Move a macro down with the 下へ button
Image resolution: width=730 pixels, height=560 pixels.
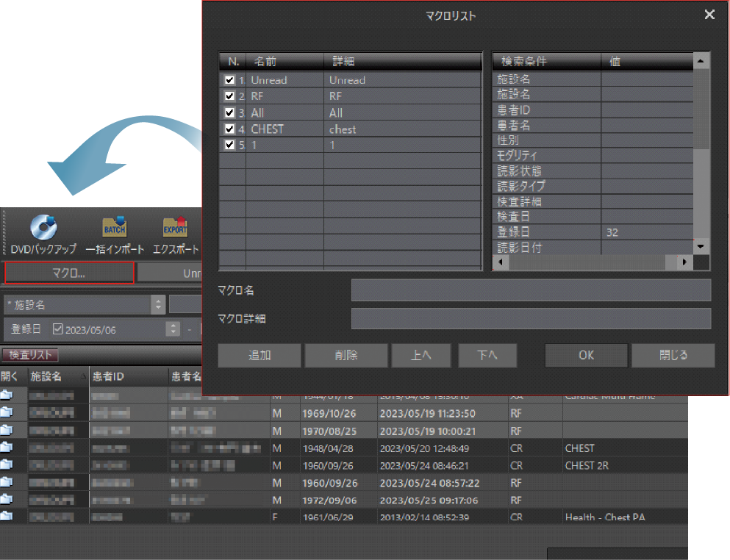(487, 355)
